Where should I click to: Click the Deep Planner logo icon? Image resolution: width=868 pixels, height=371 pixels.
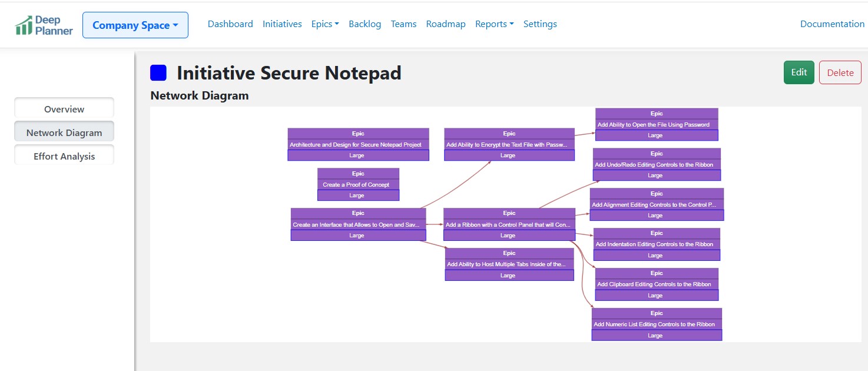(x=24, y=25)
